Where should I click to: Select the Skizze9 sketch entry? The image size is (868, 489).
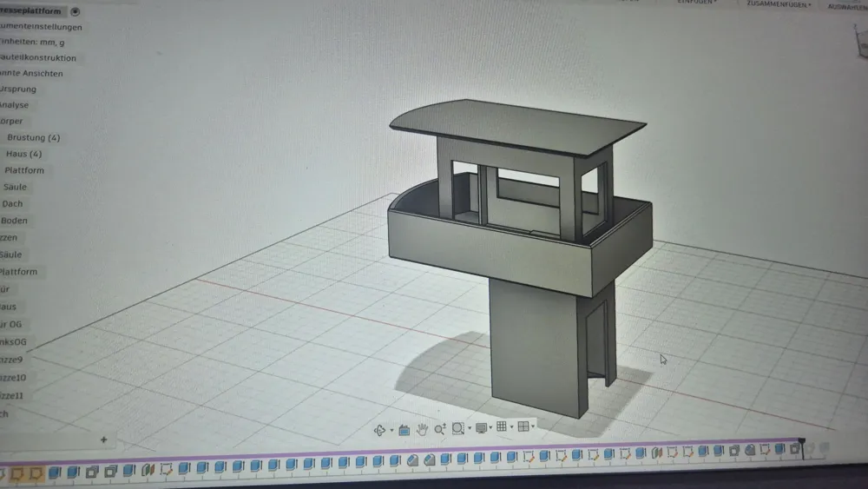click(11, 360)
